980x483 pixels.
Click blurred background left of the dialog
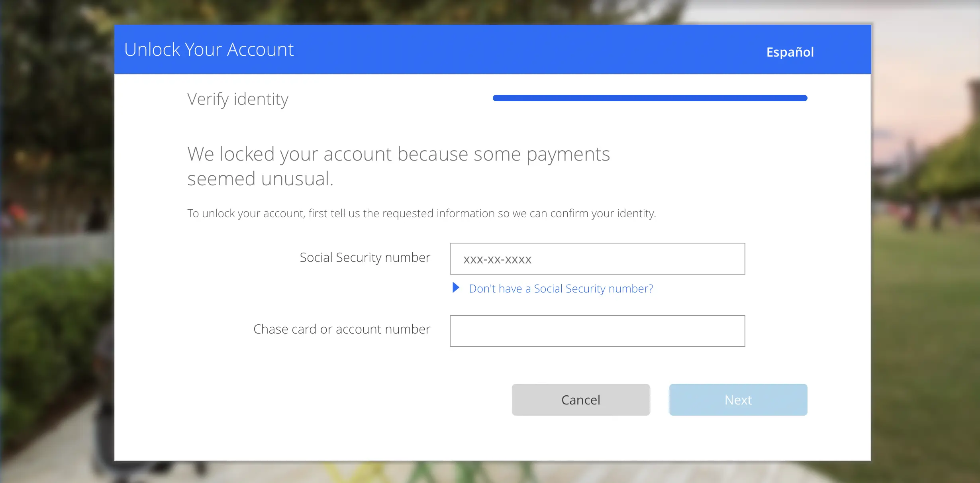tap(56, 239)
